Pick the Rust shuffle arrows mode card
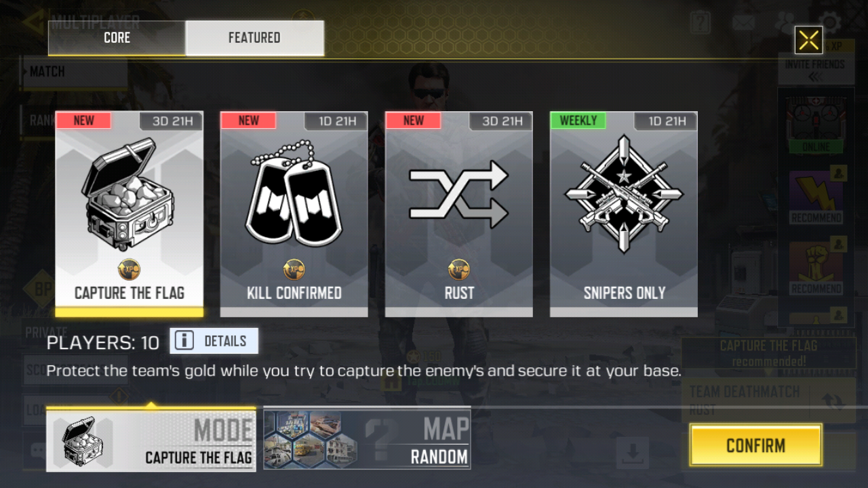868x488 pixels. click(x=459, y=213)
